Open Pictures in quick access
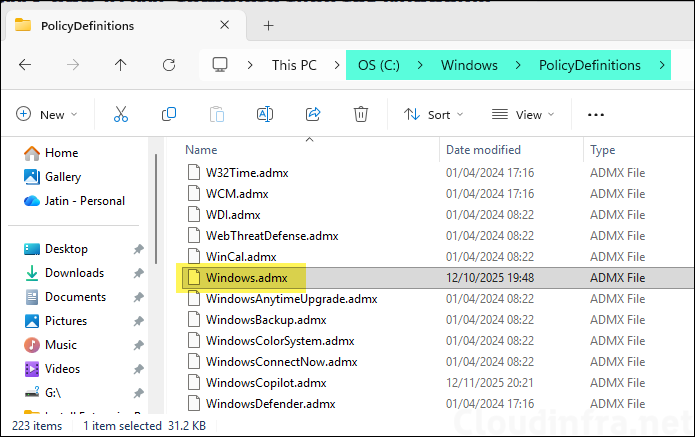The image size is (695, 437). pos(56,321)
